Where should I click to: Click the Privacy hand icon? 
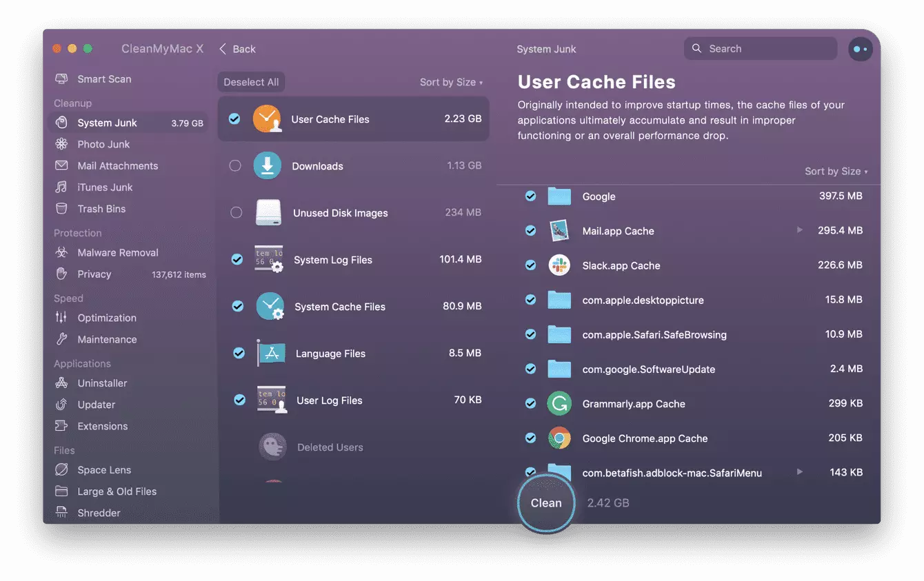point(61,274)
